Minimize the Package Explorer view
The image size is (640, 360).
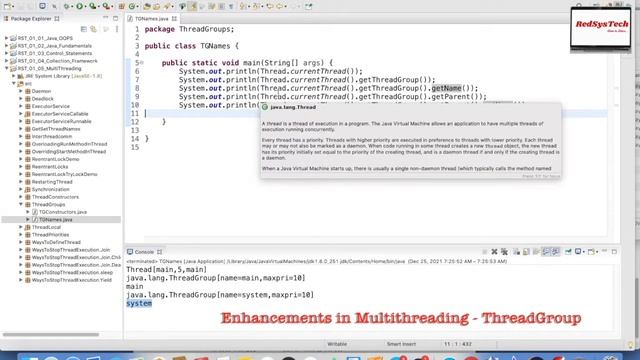(x=106, y=18)
